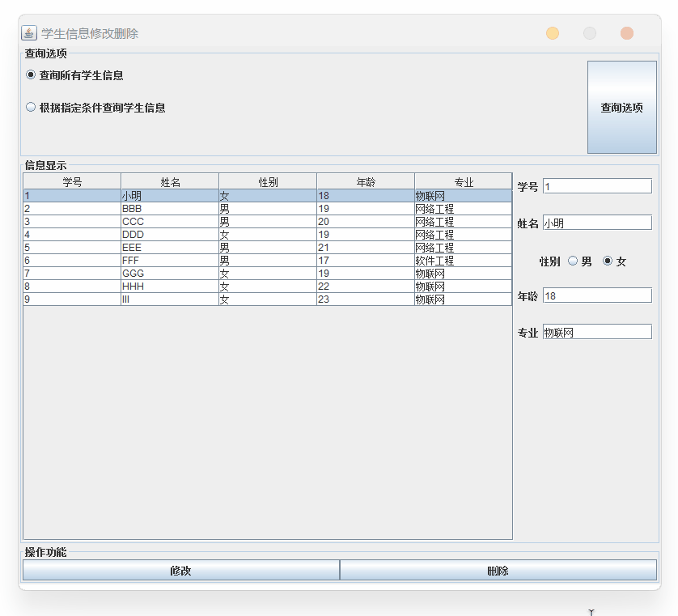
Task: Click the 软件工程 major cell
Action: (x=464, y=261)
